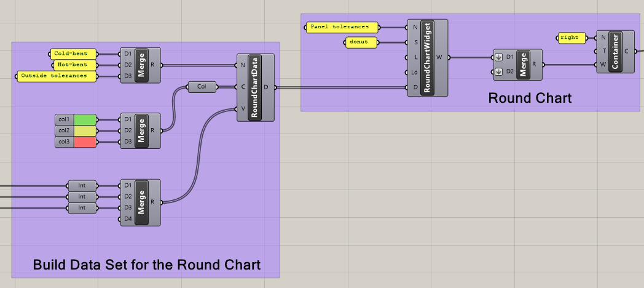Select the RoundChartData component

pyautogui.click(x=254, y=87)
